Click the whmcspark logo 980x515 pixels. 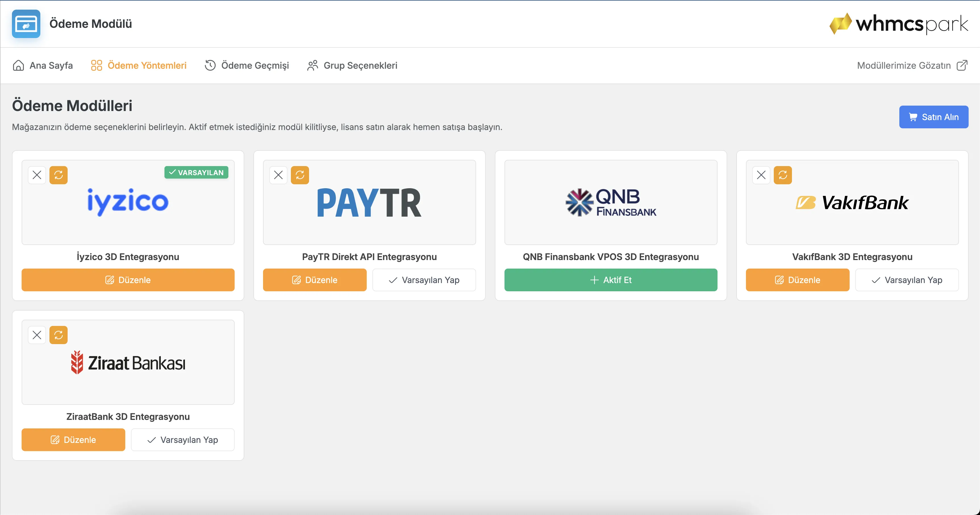pos(898,24)
